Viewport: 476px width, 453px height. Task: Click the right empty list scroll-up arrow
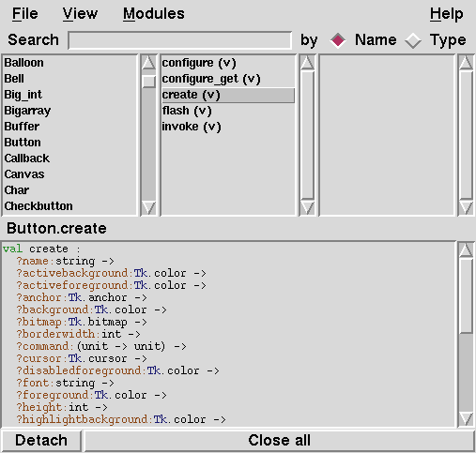point(466,63)
